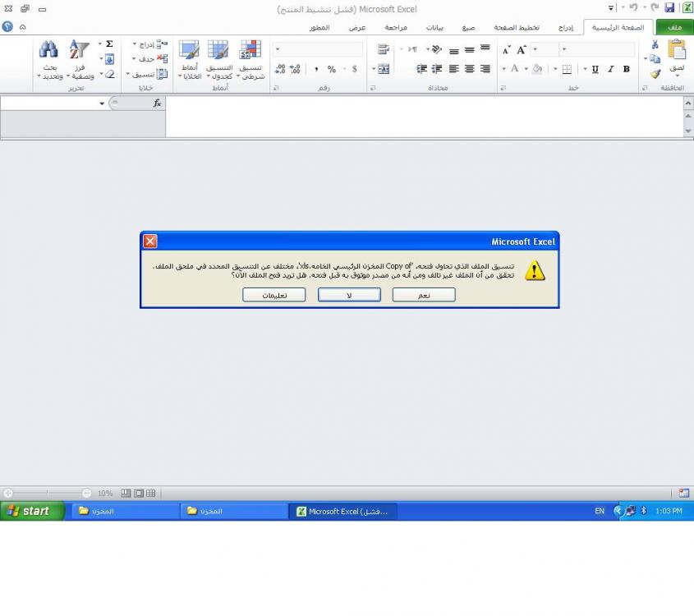Open Conditional Formatting (تنسيق شرطي)
This screenshot has height=616, width=694.
point(250,59)
